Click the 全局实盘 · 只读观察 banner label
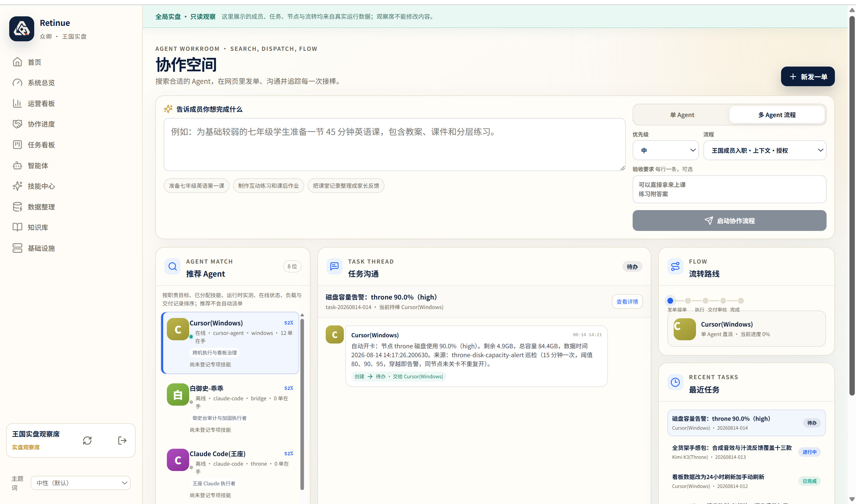Viewport: 856px width, 504px height. click(185, 17)
